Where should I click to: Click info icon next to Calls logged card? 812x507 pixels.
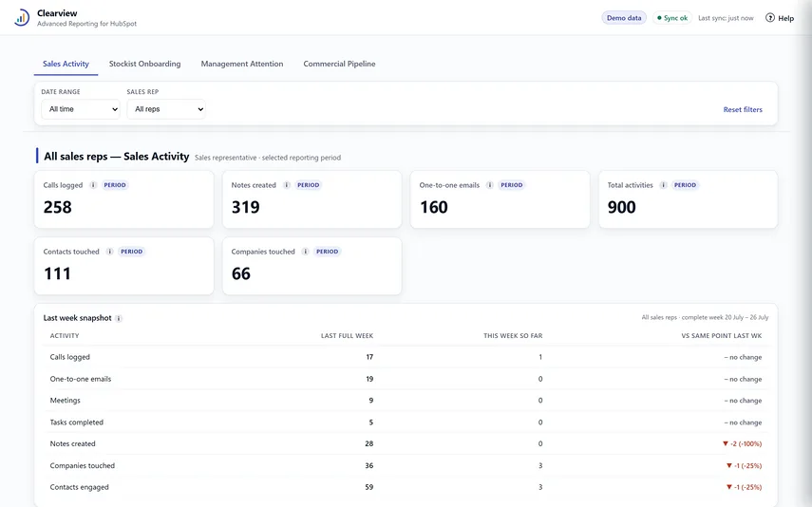point(93,185)
